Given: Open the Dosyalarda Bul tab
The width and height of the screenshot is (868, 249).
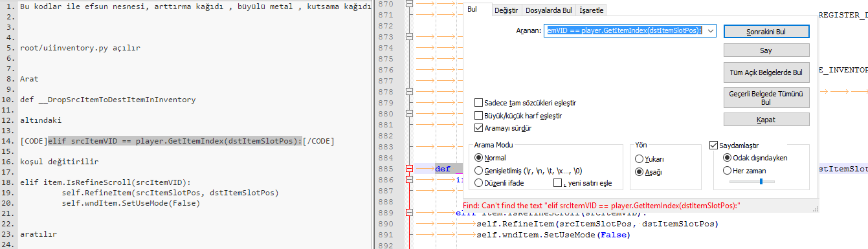Looking at the screenshot, I should point(549,11).
